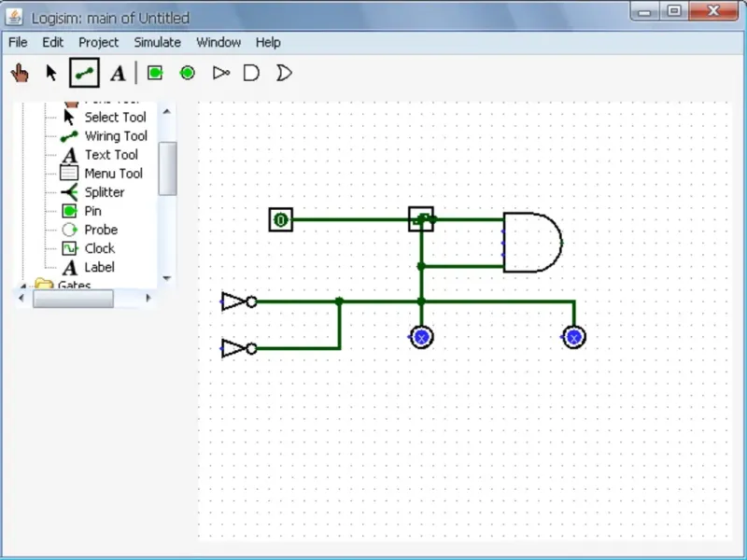Image resolution: width=747 pixels, height=560 pixels.
Task: Choose Probe in the explorer tree
Action: click(101, 230)
